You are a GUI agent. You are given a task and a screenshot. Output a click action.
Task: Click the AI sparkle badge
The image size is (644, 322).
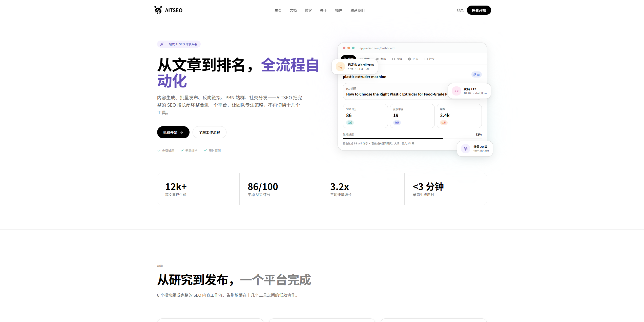click(x=476, y=74)
